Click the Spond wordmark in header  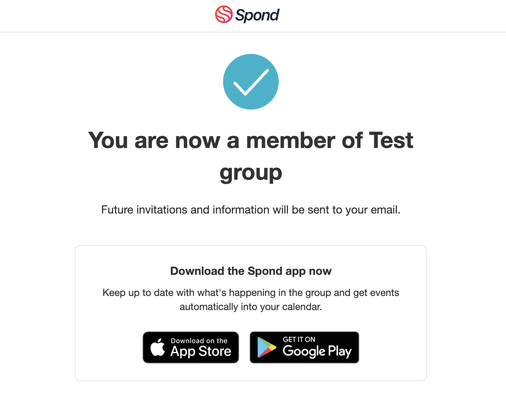pos(257,16)
